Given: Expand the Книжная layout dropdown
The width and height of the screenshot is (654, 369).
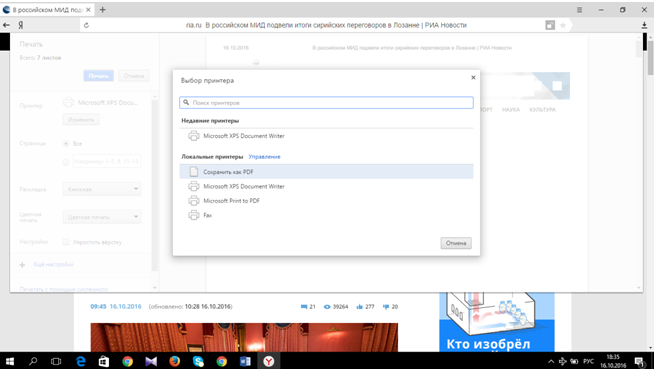Looking at the screenshot, I should (102, 189).
